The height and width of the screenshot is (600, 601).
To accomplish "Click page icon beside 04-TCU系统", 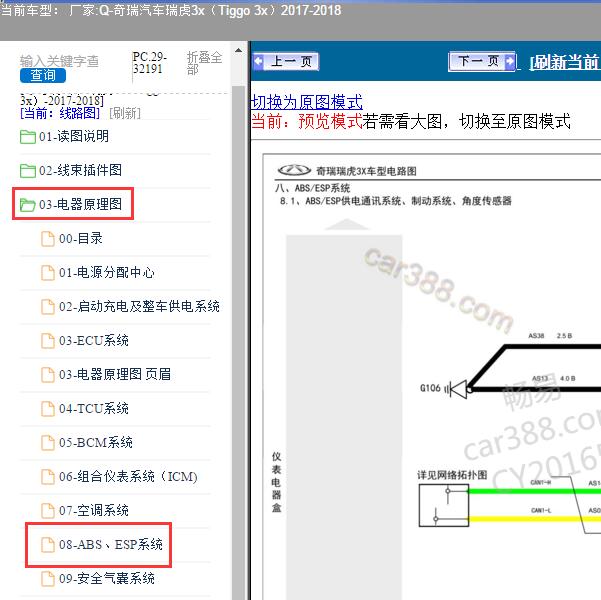I will [x=48, y=409].
